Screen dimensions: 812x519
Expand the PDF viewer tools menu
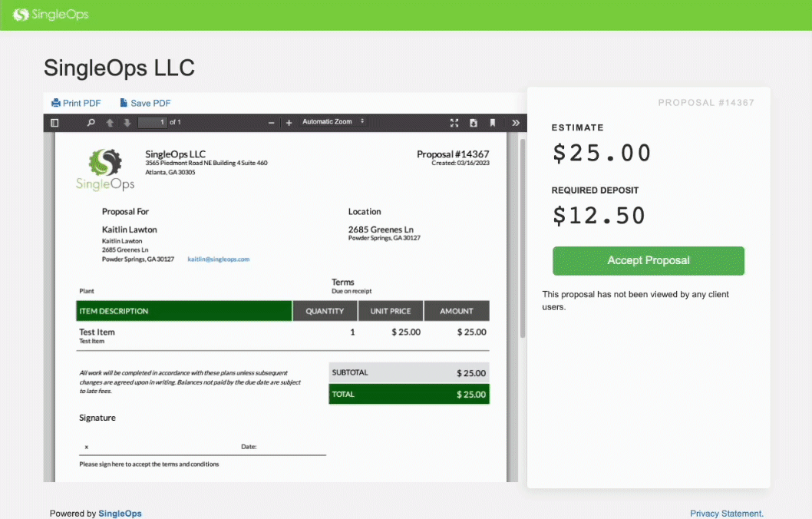tap(516, 123)
